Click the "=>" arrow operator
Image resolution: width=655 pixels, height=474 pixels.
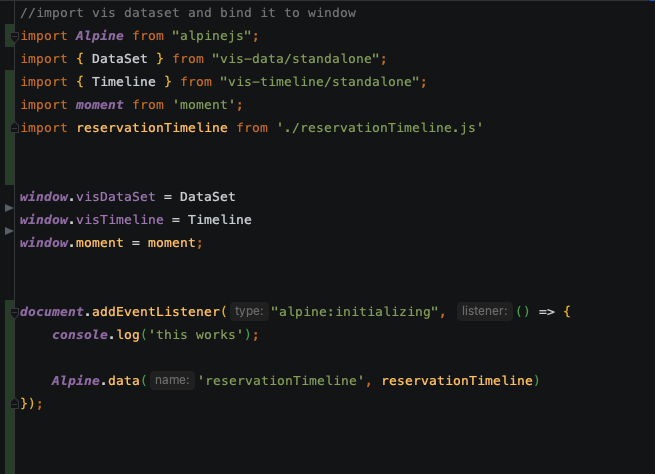point(546,312)
